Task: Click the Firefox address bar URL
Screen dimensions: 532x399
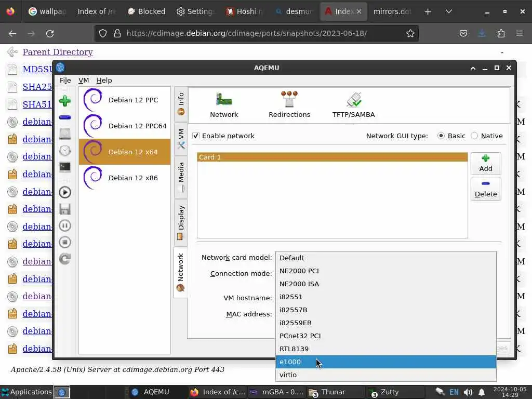Action: coord(246,33)
